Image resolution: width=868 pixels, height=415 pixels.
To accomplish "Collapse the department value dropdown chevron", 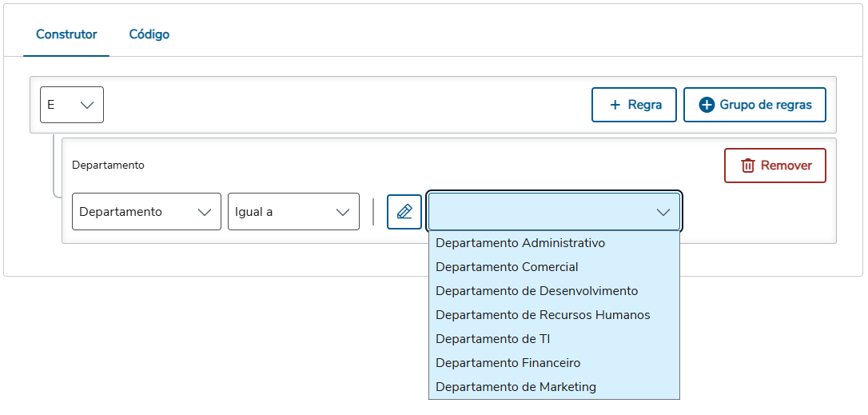I will coord(663,212).
